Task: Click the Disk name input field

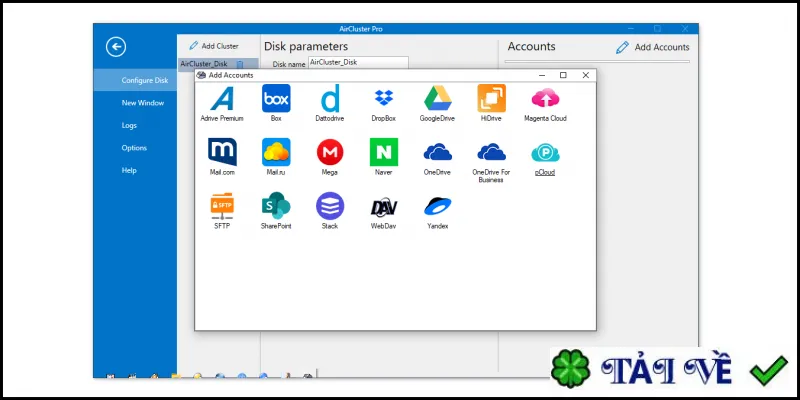Action: 358,63
